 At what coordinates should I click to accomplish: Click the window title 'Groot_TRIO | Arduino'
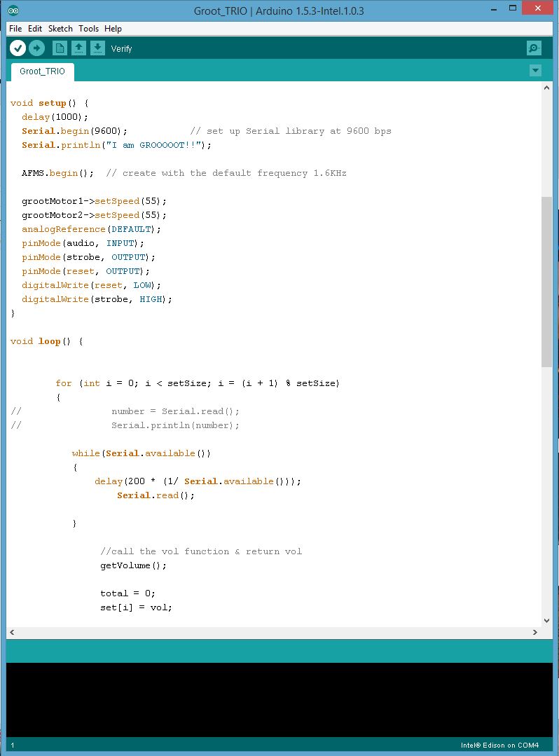tap(279, 11)
